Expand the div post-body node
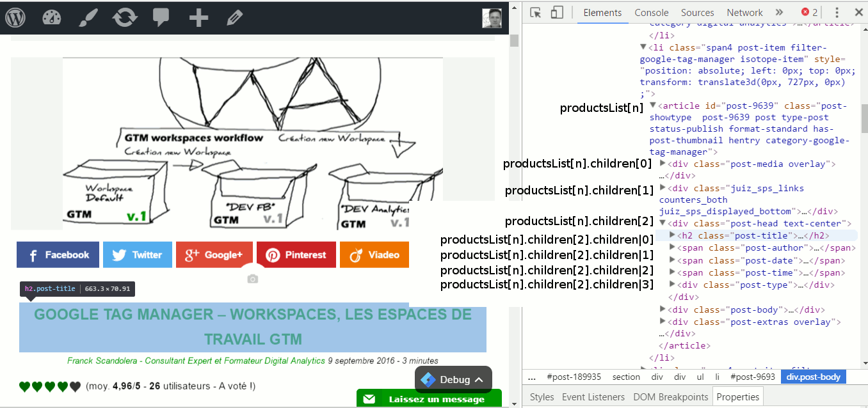This screenshot has height=408, width=868. (663, 310)
